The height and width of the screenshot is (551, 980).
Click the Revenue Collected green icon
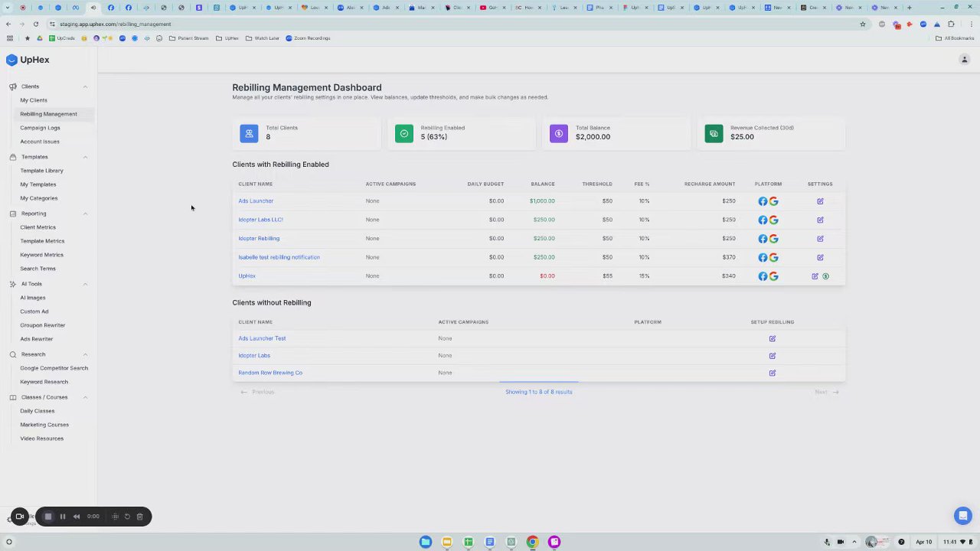714,134
